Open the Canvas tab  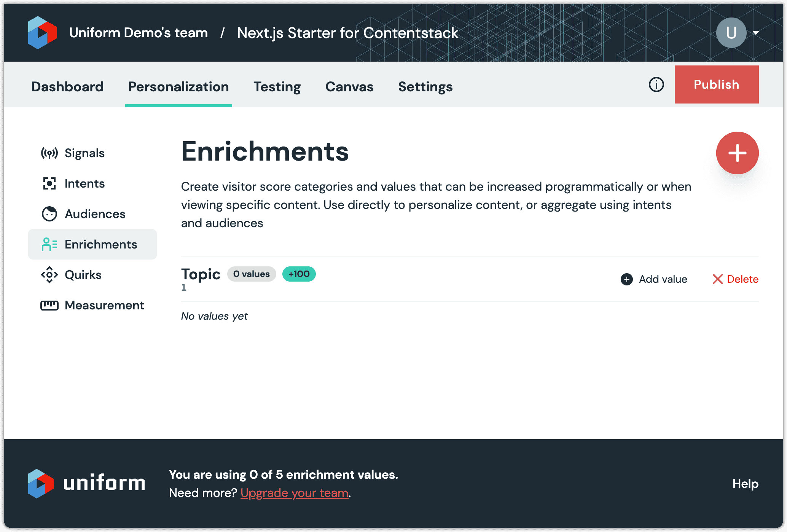[349, 87]
